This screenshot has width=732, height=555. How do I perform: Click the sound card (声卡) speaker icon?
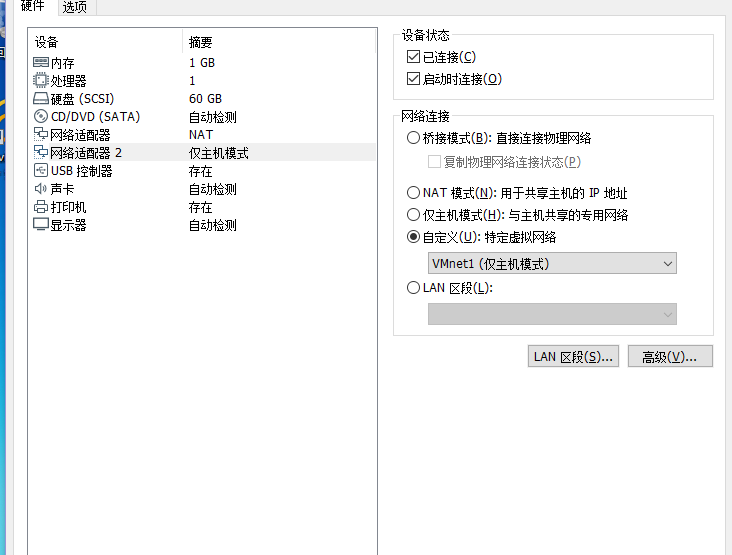pyautogui.click(x=41, y=189)
